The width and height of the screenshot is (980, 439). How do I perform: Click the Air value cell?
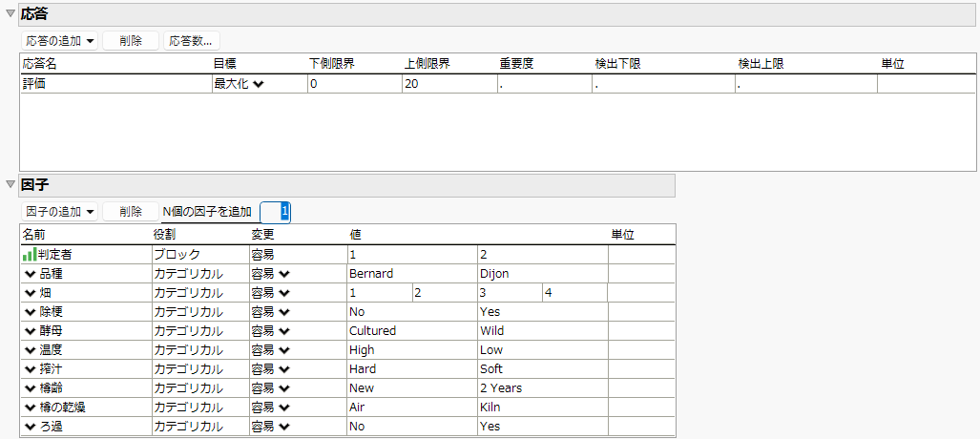pos(412,408)
